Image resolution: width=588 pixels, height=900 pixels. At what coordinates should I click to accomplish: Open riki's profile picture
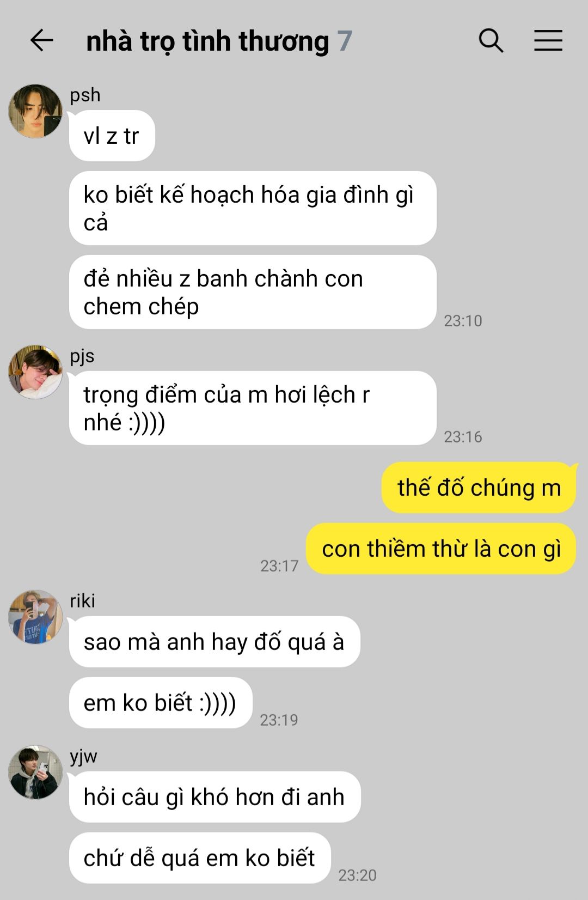pyautogui.click(x=35, y=617)
